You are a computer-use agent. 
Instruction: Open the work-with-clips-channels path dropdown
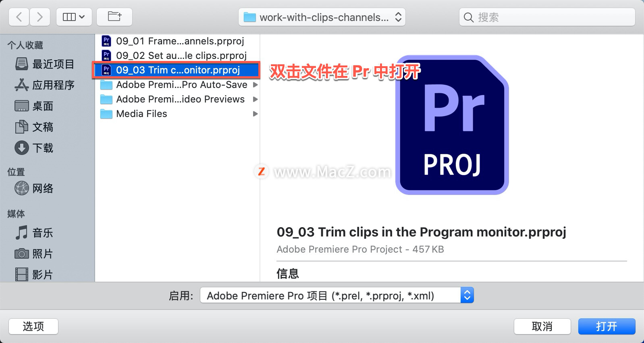pyautogui.click(x=322, y=17)
